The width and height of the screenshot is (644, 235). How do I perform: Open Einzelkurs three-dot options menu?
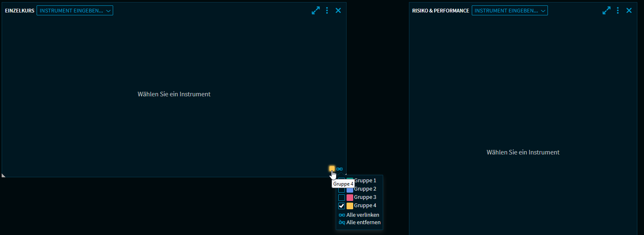click(327, 10)
